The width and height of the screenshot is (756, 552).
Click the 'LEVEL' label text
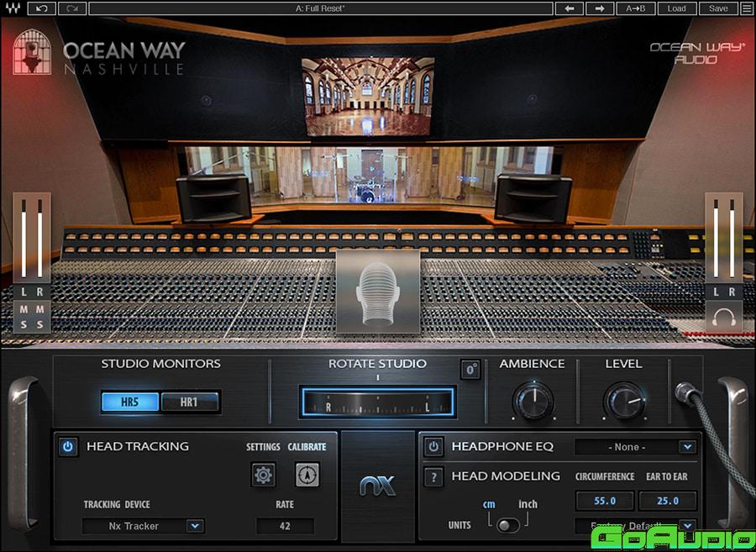click(x=623, y=364)
